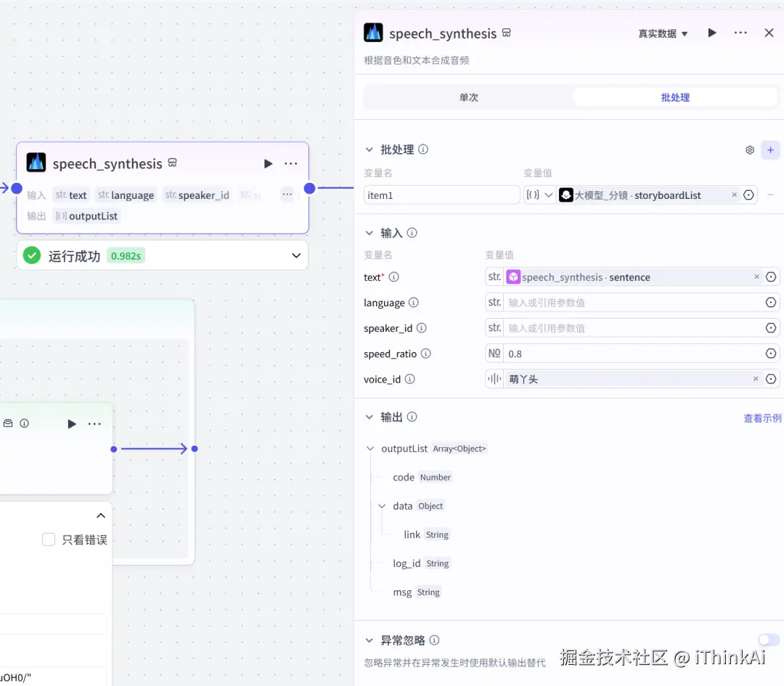This screenshot has height=686, width=784.
Task: Enable the 只看错误 checkbox
Action: 49,539
